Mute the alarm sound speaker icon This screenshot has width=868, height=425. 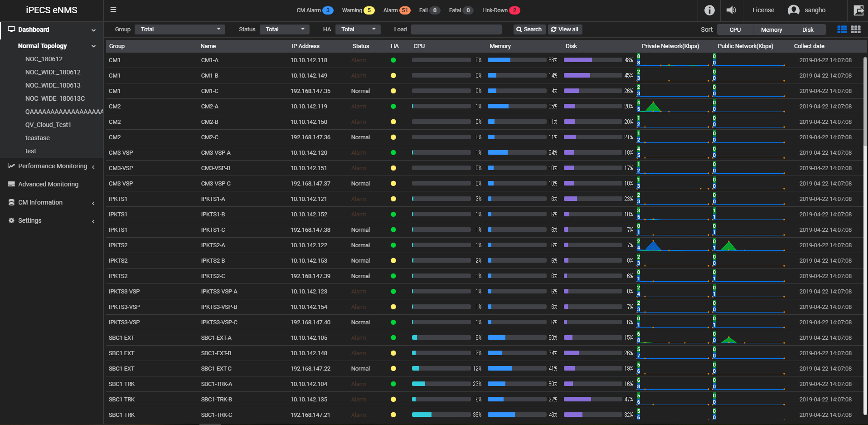pyautogui.click(x=731, y=10)
